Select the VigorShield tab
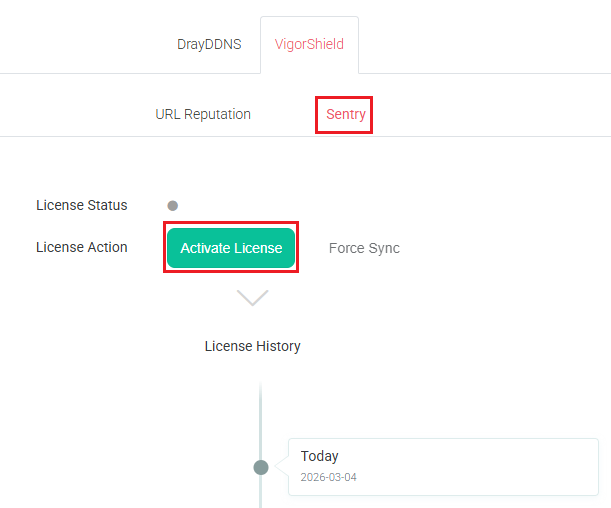 [x=309, y=44]
